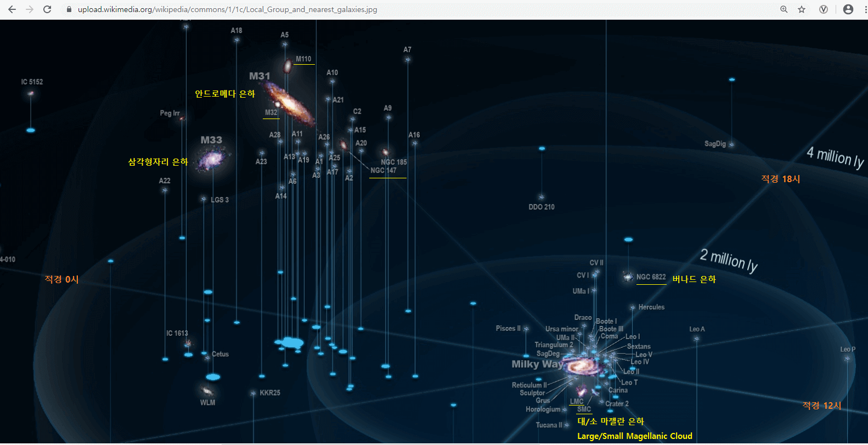Click the SMC label
Viewport: 868px width, 445px height.
coord(584,409)
